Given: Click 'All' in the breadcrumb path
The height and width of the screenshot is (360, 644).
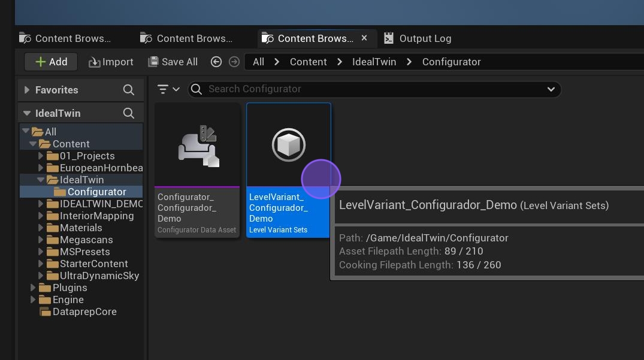Looking at the screenshot, I should point(258,62).
